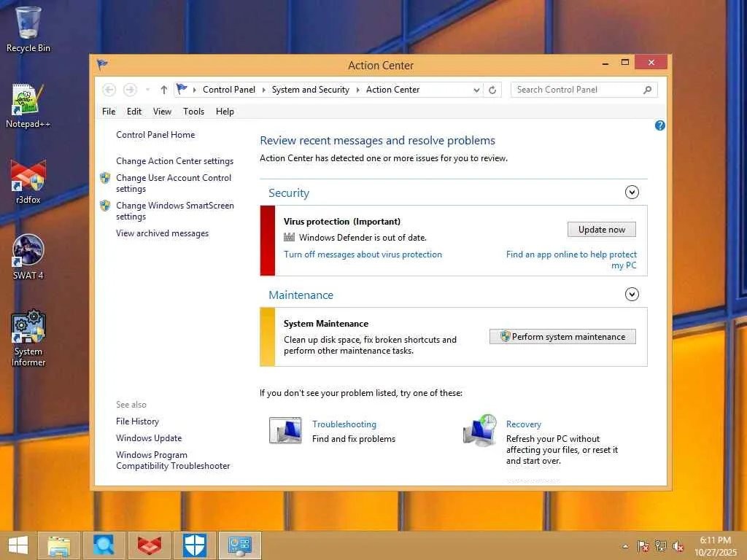The image size is (747, 560).
Task: Click the muted volume tray icon
Action: (x=678, y=546)
